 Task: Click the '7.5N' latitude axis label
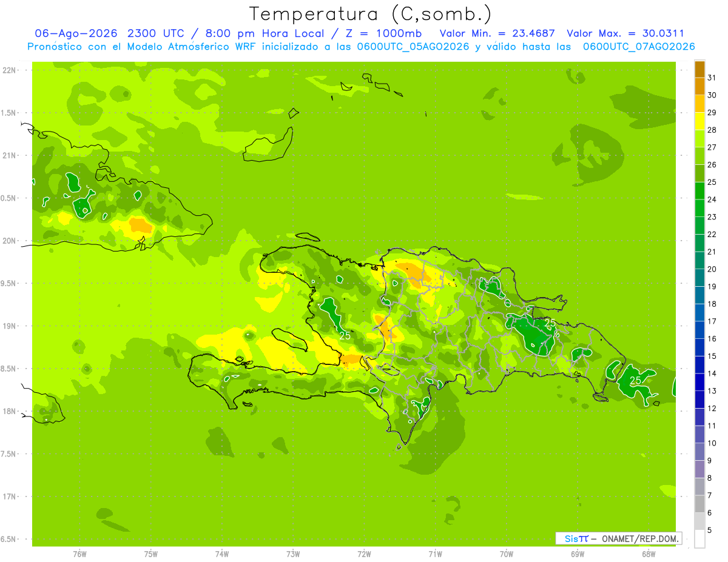[x=9, y=454]
